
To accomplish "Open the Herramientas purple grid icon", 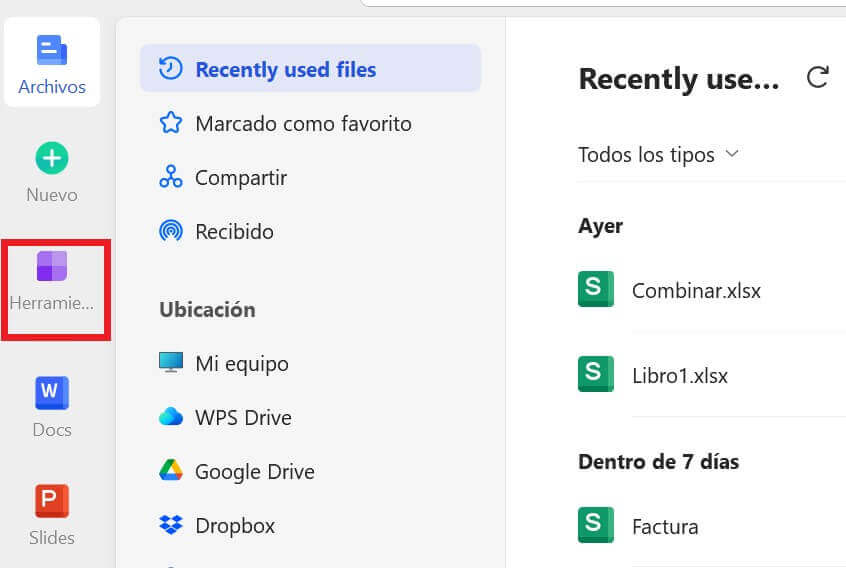I will tap(52, 266).
